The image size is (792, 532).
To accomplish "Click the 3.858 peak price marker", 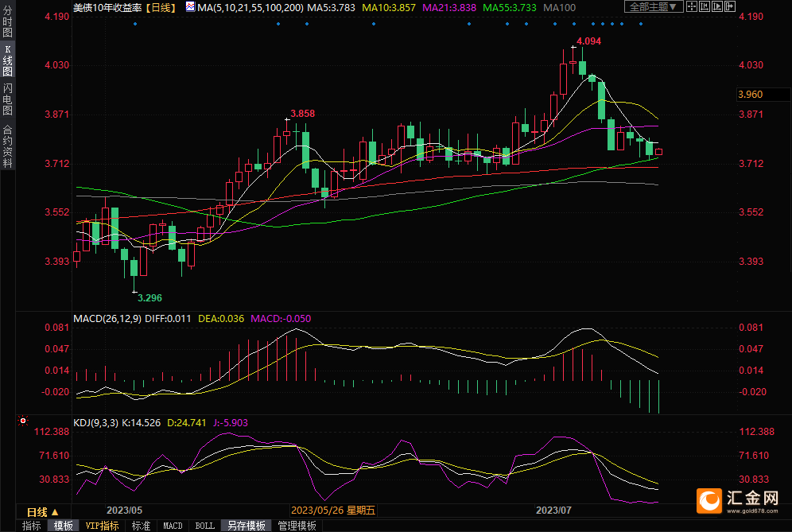I will 302,114.
